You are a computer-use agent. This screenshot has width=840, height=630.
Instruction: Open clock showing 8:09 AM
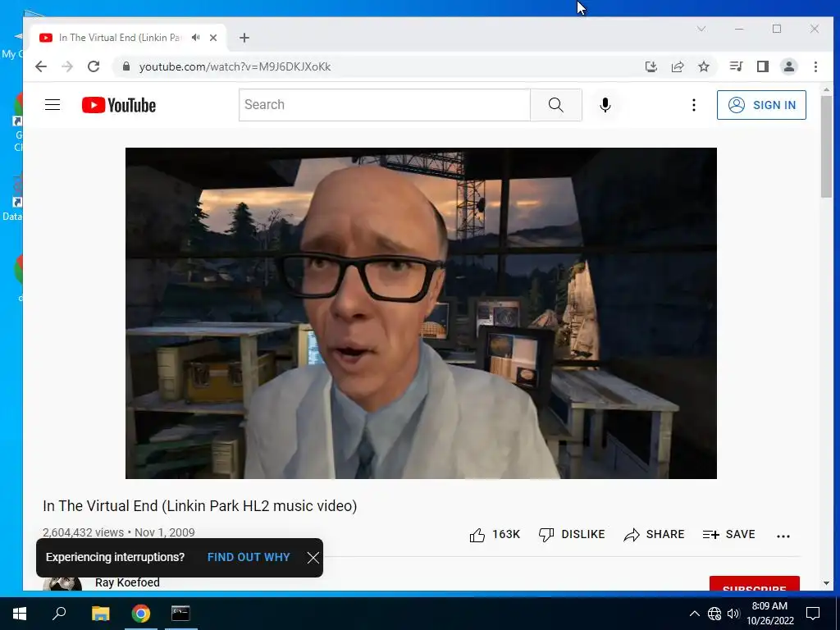click(x=770, y=614)
